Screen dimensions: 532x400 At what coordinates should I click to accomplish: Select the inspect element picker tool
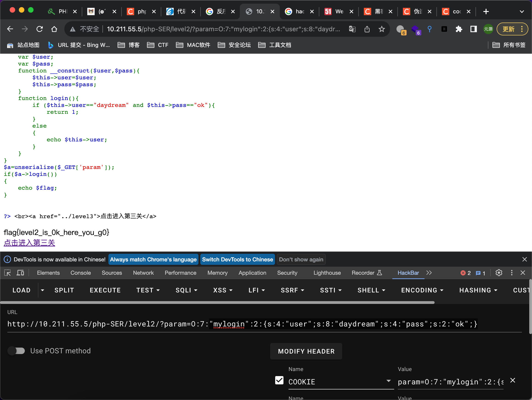tap(7, 273)
